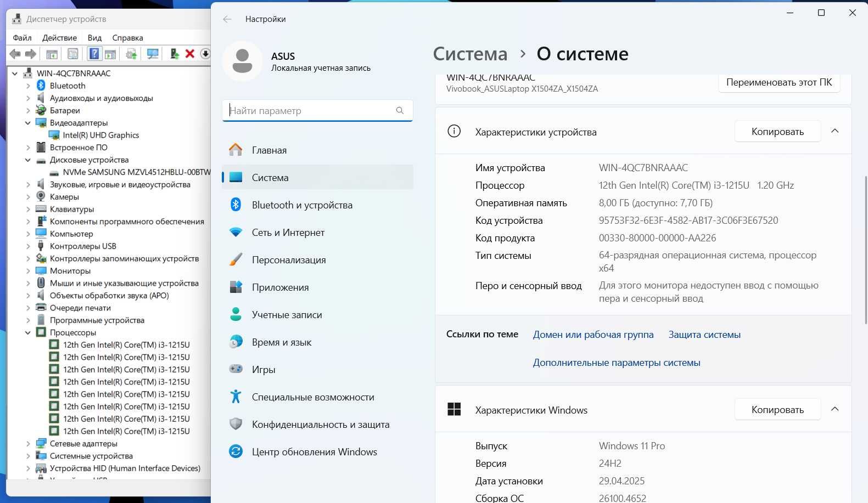Open Защита системы link
The height and width of the screenshot is (503, 868).
[704, 335]
